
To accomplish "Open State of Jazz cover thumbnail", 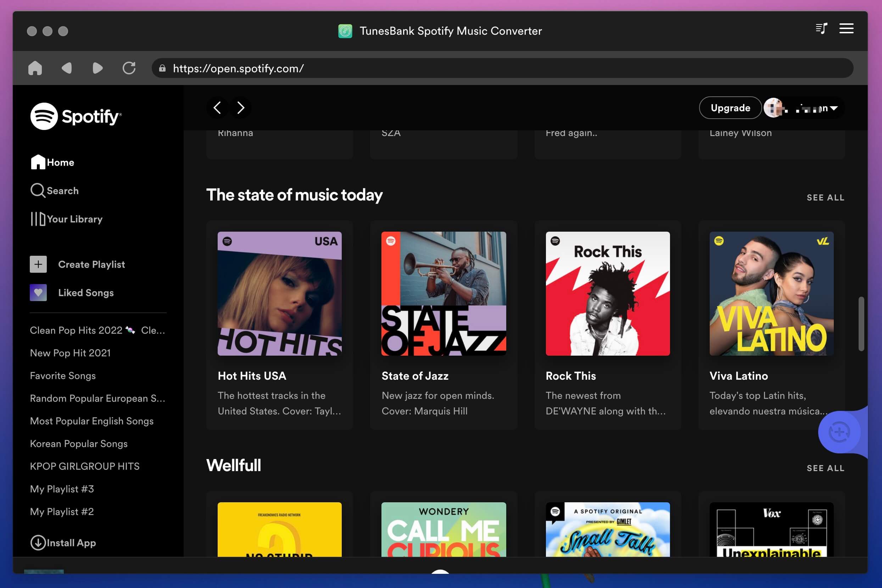I will click(x=443, y=294).
